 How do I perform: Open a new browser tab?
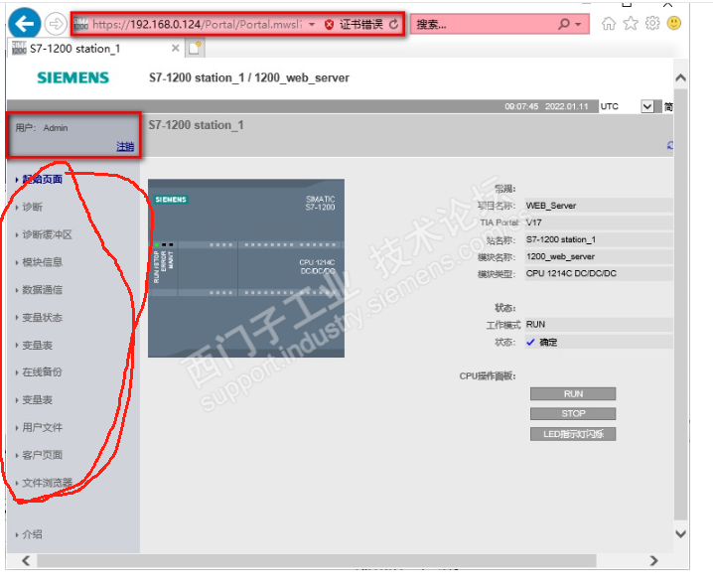[x=195, y=48]
